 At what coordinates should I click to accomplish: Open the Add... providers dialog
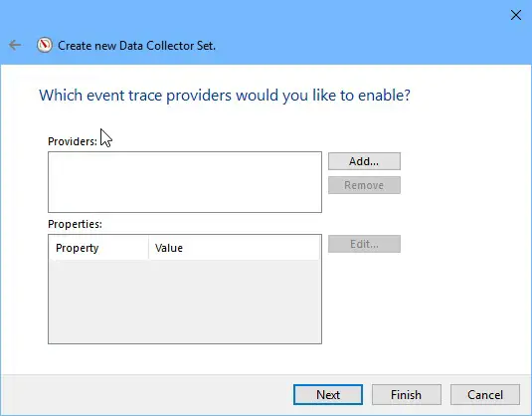364,161
